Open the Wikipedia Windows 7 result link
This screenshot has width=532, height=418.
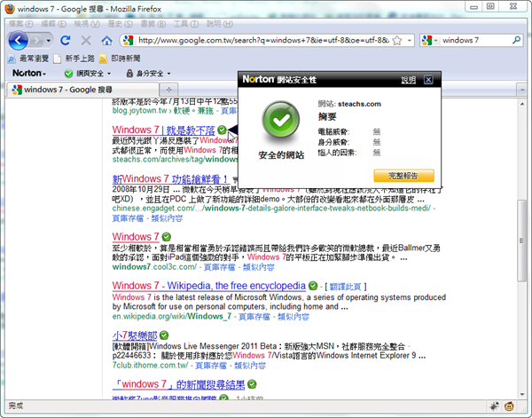click(x=208, y=286)
